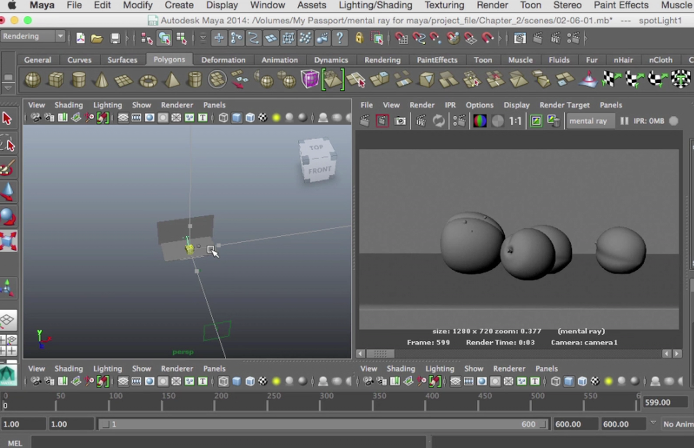Take a snapshot in the Render View
The height and width of the screenshot is (448, 694).
(x=400, y=121)
